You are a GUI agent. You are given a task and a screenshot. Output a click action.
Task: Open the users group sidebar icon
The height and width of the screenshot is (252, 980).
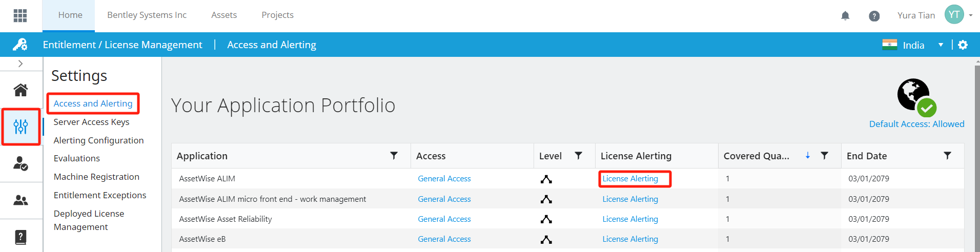(21, 200)
